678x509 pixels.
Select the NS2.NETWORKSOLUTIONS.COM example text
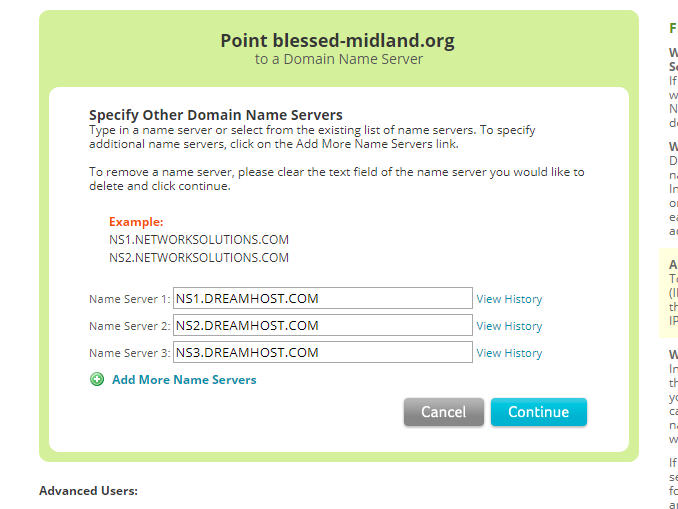coord(199,258)
